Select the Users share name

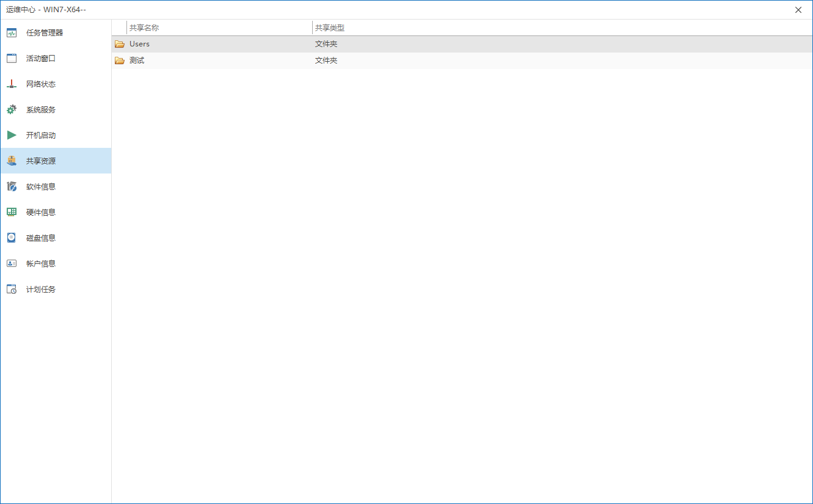tap(139, 44)
